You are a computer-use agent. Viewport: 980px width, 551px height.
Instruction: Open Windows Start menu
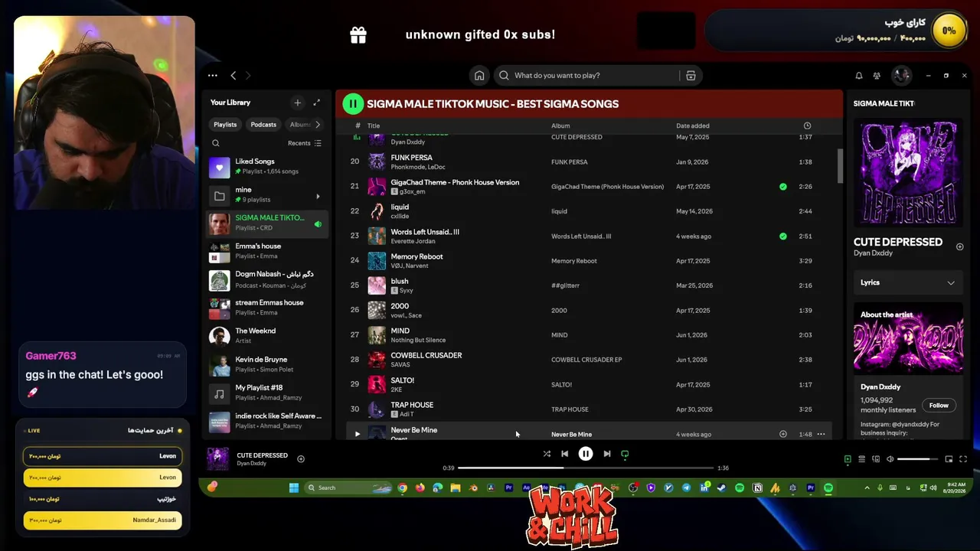pos(294,487)
